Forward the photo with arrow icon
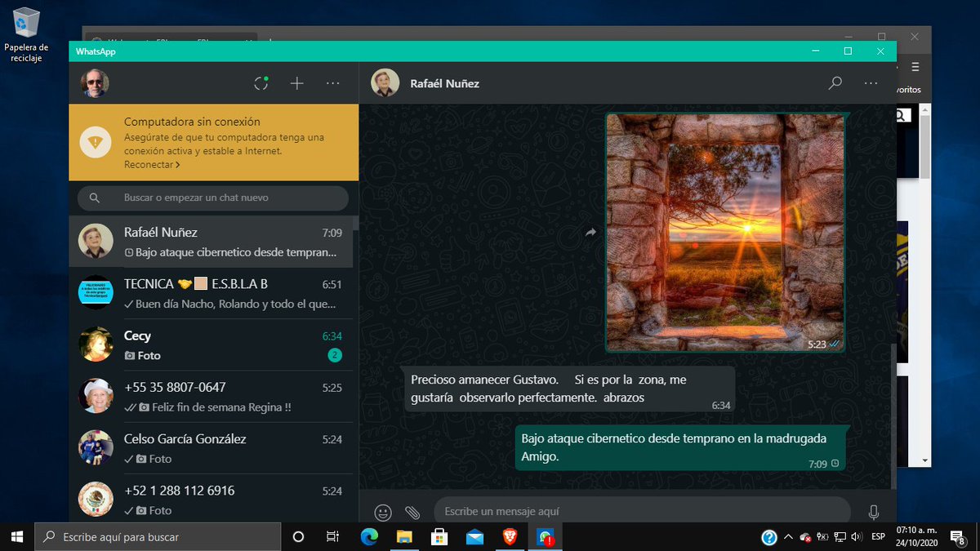Screen dimensions: 980x551 [x=590, y=233]
